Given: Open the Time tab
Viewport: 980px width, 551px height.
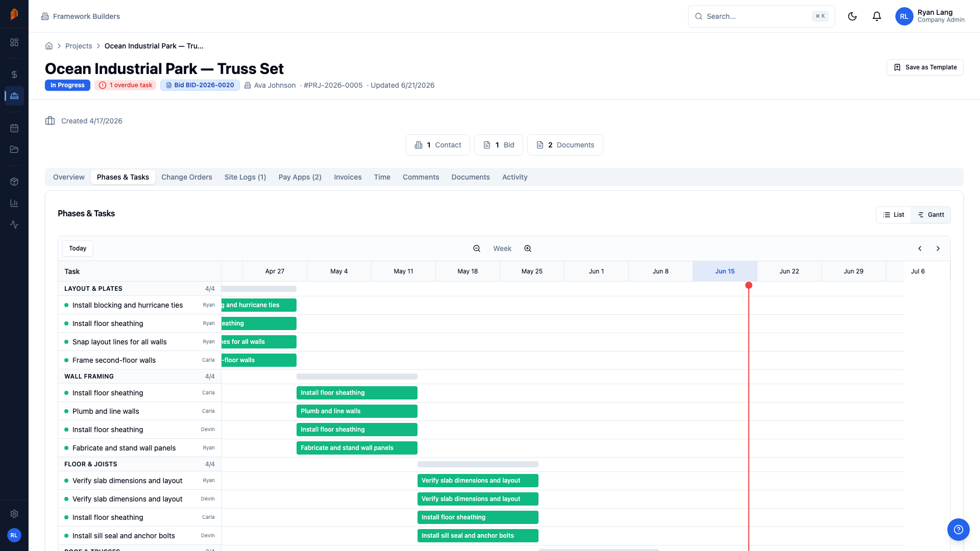Looking at the screenshot, I should 382,177.
